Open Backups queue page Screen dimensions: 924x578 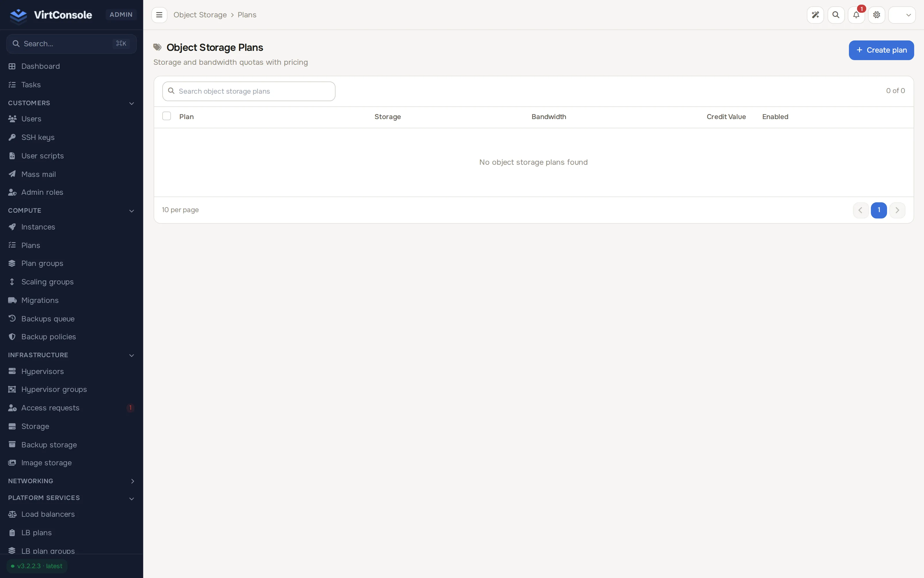pyautogui.click(x=71, y=318)
